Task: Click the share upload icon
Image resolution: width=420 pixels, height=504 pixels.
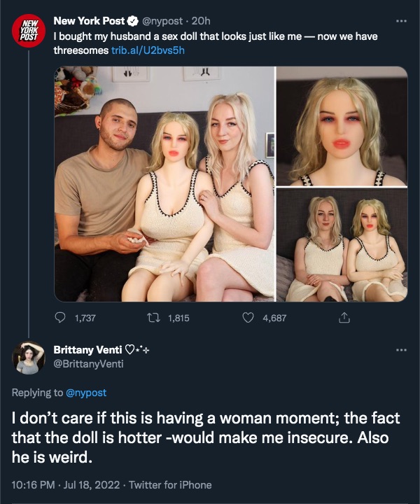Action: click(x=344, y=318)
